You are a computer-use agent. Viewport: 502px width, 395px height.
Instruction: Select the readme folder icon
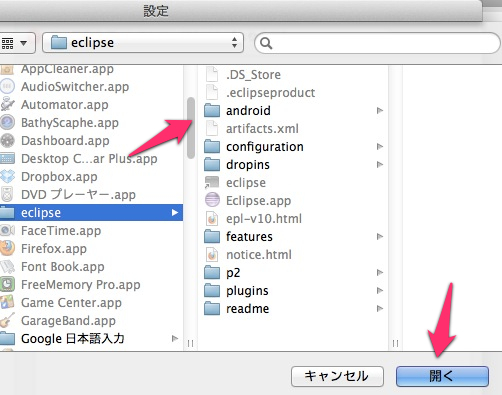pyautogui.click(x=212, y=309)
